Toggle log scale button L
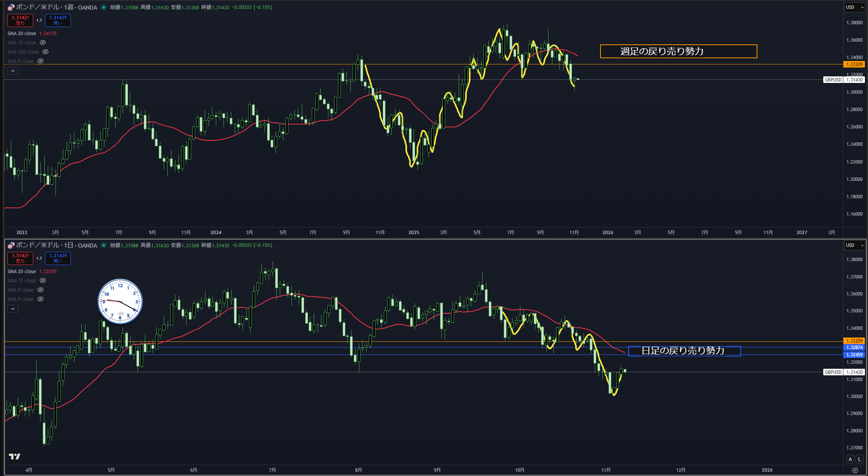This screenshot has height=476, width=868. tap(860, 459)
